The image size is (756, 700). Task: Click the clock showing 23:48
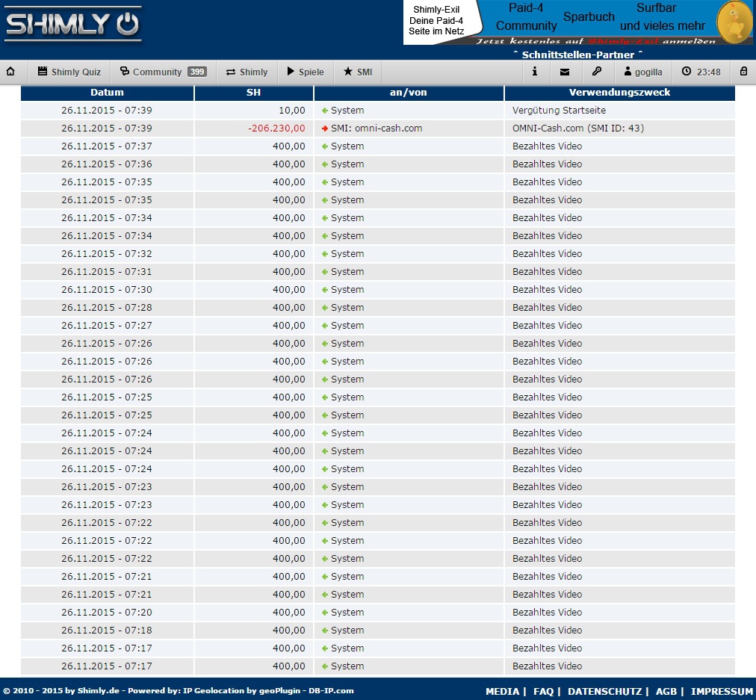coord(701,72)
